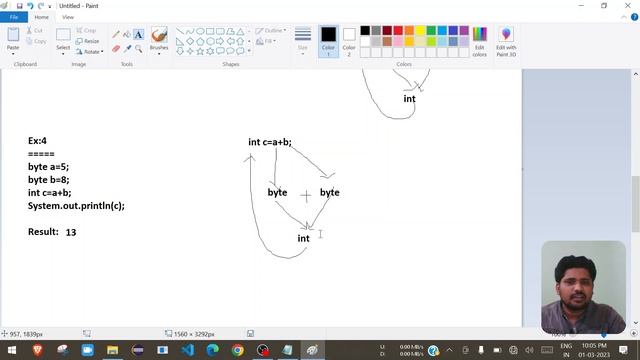The height and width of the screenshot is (360, 640).
Task: Choose the Curve shape
Action: click(190, 31)
